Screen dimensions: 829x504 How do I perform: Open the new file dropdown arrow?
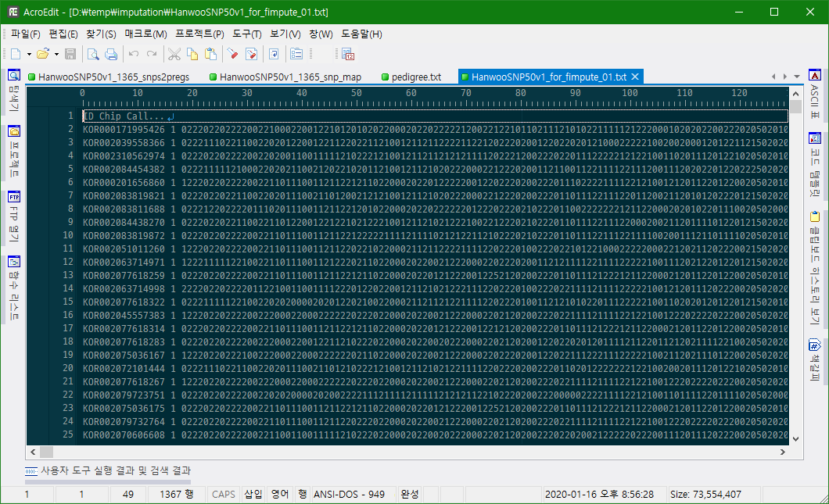tap(29, 55)
